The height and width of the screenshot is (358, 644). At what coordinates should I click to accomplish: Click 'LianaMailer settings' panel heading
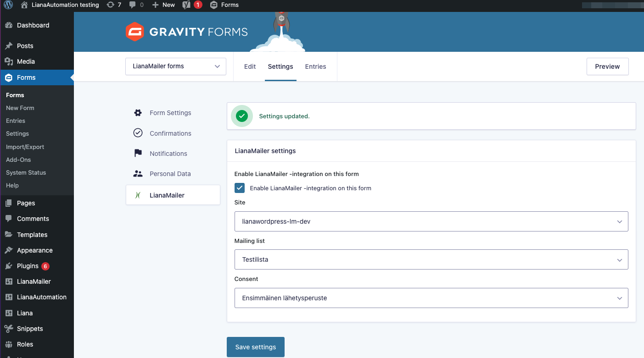(265, 151)
